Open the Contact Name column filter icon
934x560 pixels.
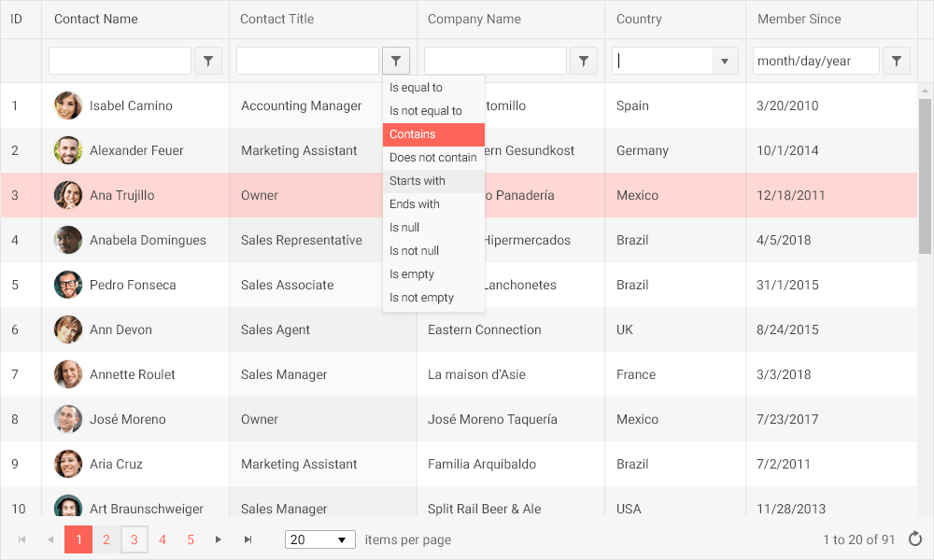coord(208,60)
